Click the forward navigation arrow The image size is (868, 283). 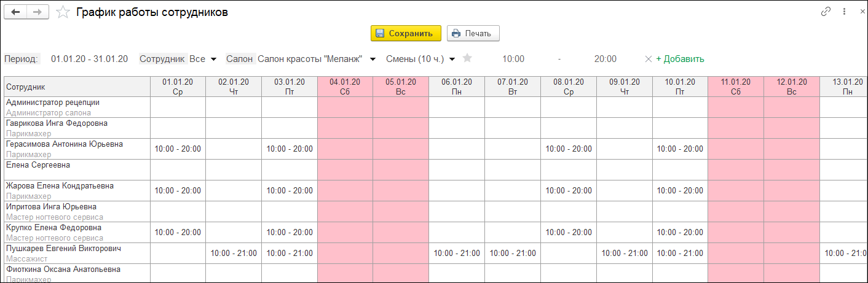coord(37,12)
